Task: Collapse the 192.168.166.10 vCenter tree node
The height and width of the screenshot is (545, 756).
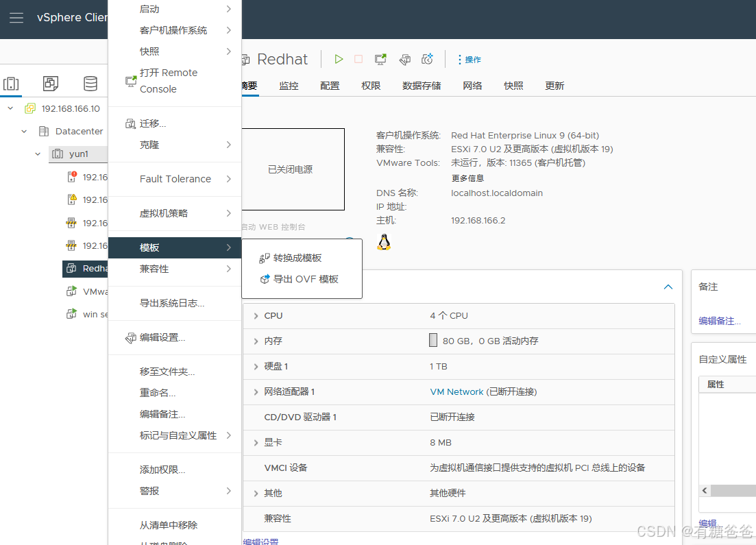Action: tap(10, 108)
